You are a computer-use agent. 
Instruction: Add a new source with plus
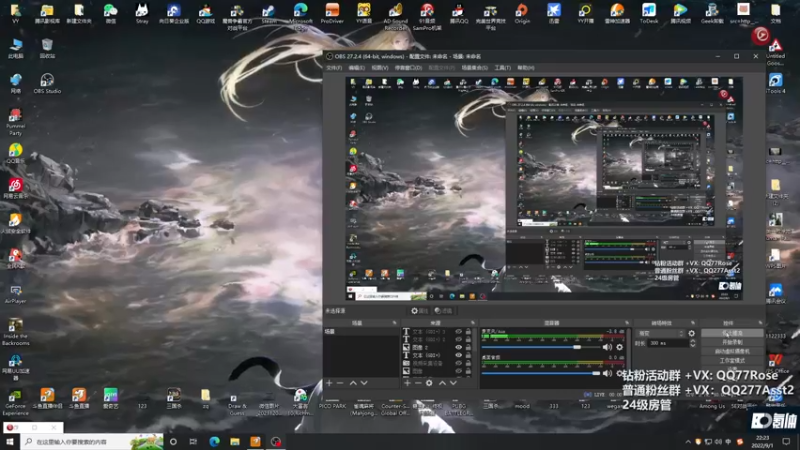(x=407, y=383)
